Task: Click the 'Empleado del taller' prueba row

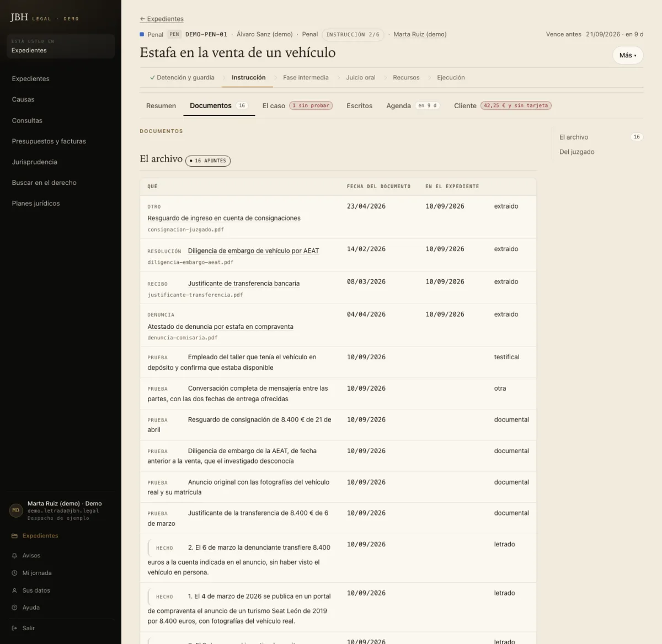Action: coord(338,363)
